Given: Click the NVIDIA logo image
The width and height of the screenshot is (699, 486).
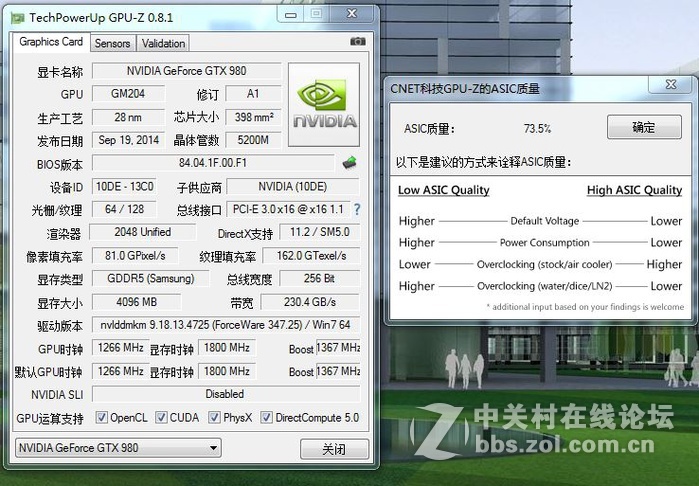Looking at the screenshot, I should 324,105.
